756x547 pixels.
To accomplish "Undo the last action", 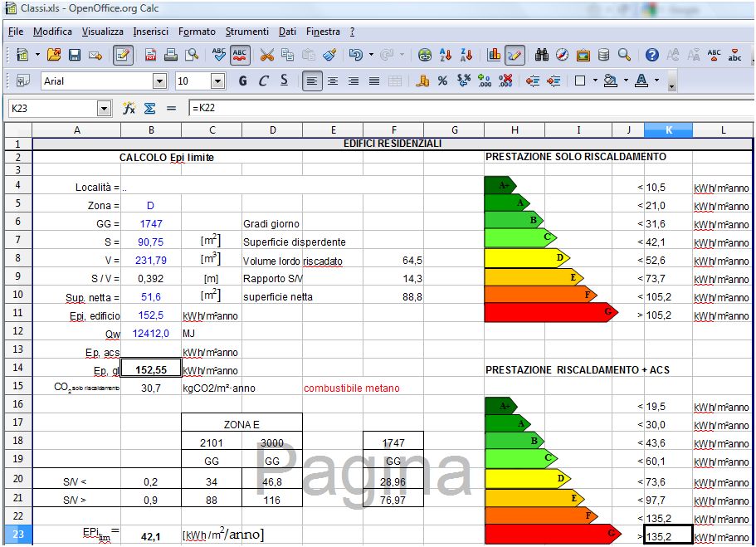I will tap(356, 55).
